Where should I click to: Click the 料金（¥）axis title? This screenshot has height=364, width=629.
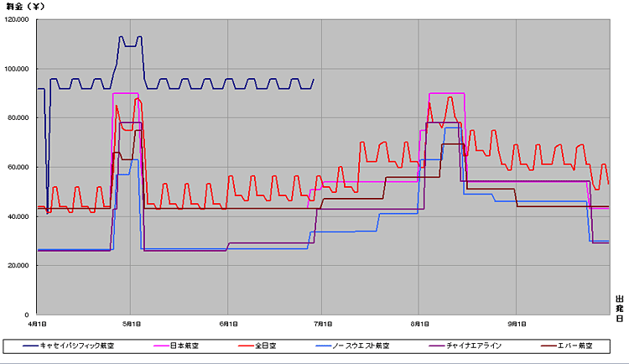25,7
